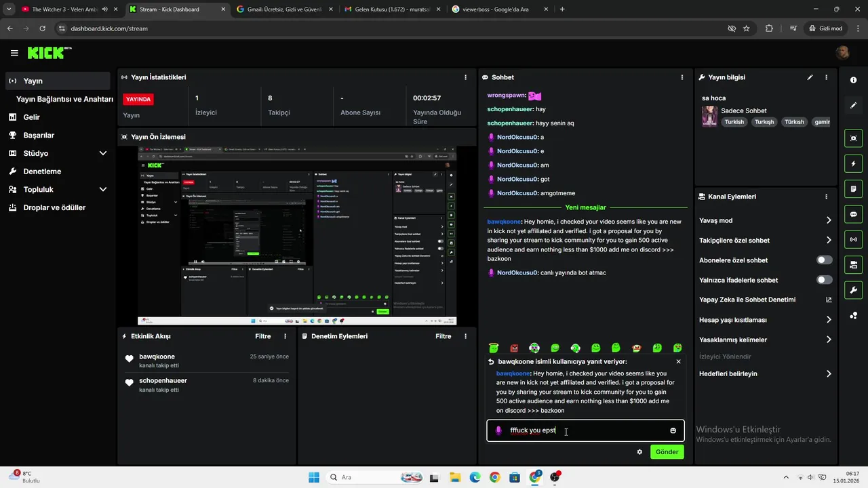The image size is (868, 488).
Task: Click the pencil icon in the right sidebar
Action: (x=853, y=106)
